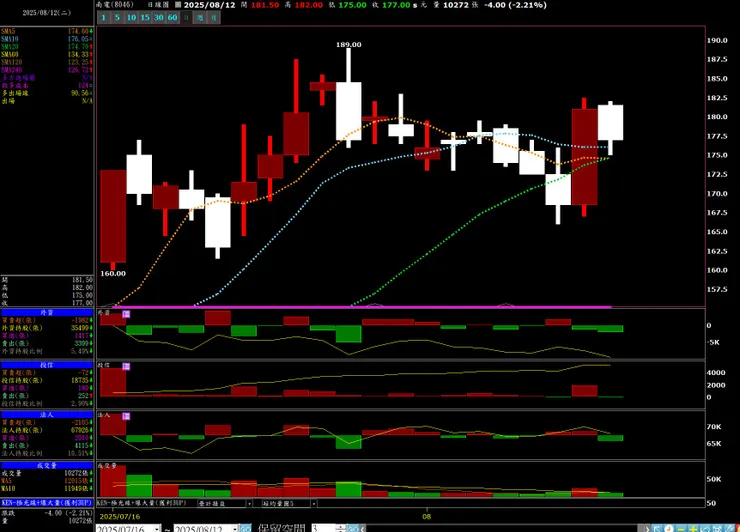Viewport: 740px width, 532px height.
Task: Select the 60-minute timeframe button
Action: [x=172, y=17]
